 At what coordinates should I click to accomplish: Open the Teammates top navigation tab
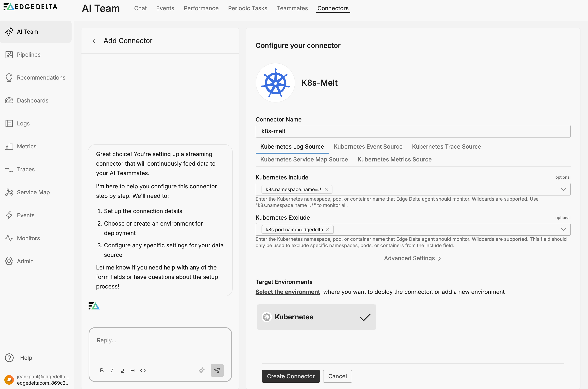tap(292, 8)
